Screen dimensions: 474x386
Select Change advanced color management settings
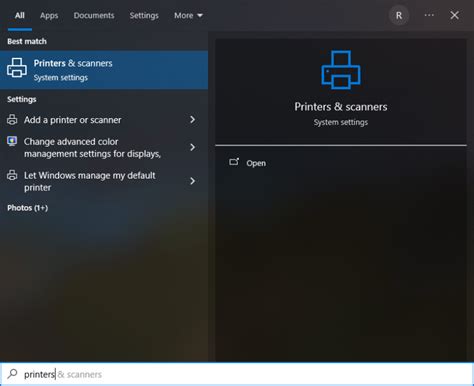tap(104, 147)
